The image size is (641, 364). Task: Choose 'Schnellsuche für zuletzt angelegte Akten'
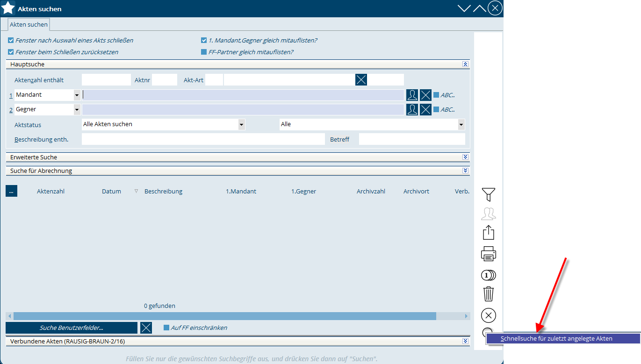click(x=563, y=338)
